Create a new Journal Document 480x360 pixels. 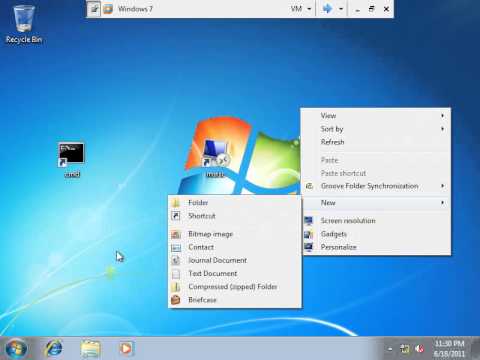235,260
